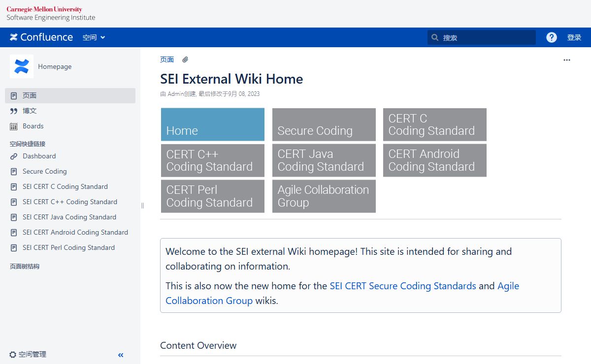591x364 pixels.
Task: Click the Content Overview heading
Action: tap(198, 345)
